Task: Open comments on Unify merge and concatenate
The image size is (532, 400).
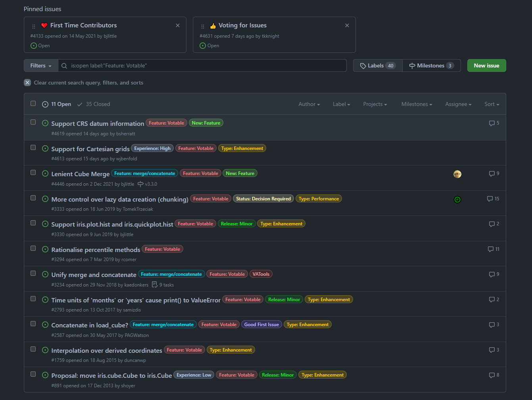Action: click(x=494, y=274)
